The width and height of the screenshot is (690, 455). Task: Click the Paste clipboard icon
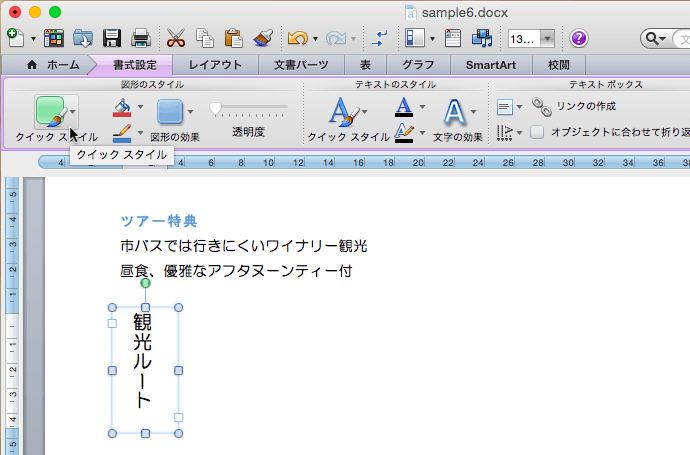pyautogui.click(x=234, y=38)
